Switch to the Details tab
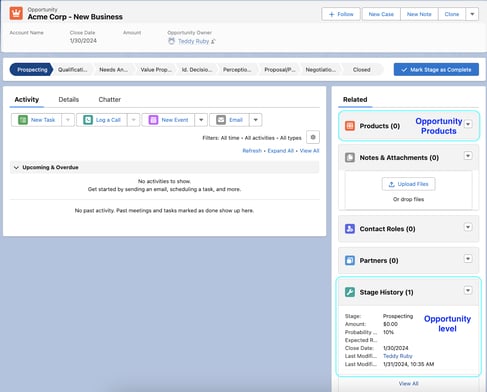The image size is (487, 392). pyautogui.click(x=69, y=99)
